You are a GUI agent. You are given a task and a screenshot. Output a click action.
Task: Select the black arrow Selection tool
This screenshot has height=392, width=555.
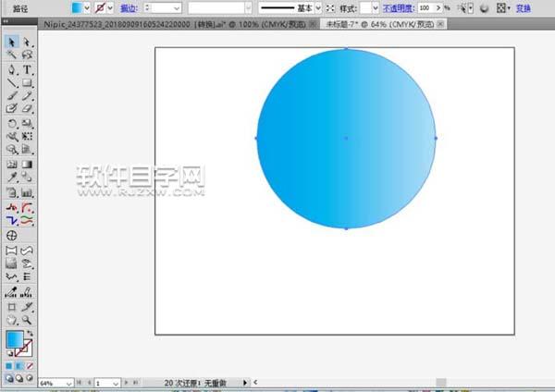[x=11, y=43]
